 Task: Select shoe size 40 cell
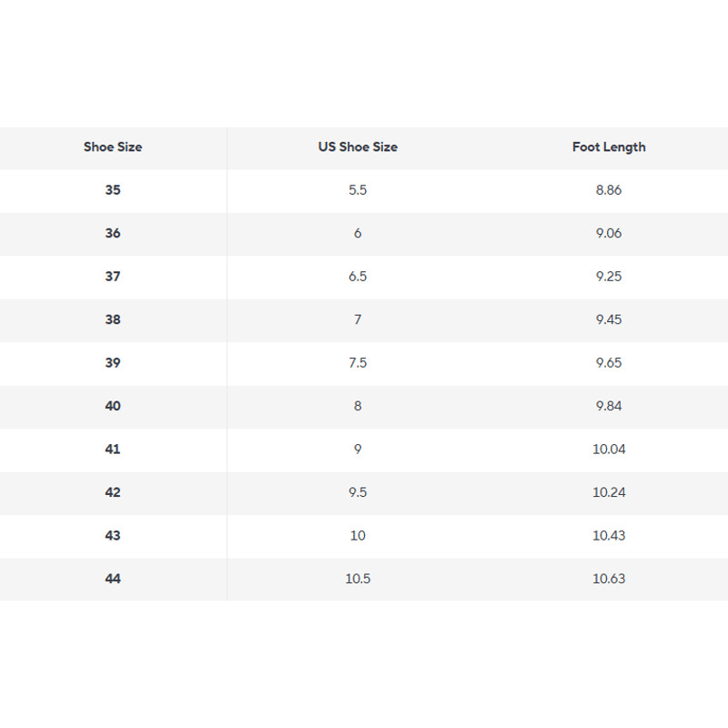[113, 406]
